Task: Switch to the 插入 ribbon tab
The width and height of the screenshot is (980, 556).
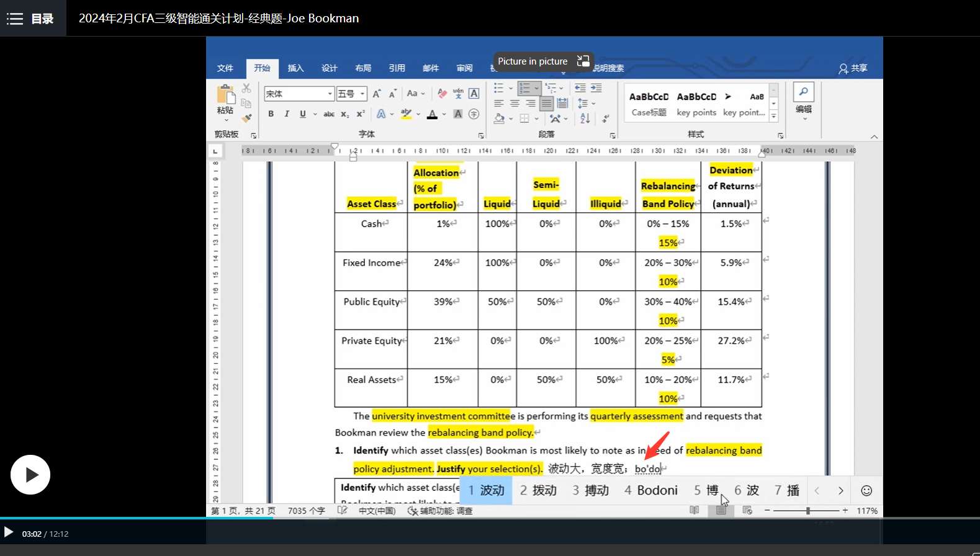Action: [295, 68]
